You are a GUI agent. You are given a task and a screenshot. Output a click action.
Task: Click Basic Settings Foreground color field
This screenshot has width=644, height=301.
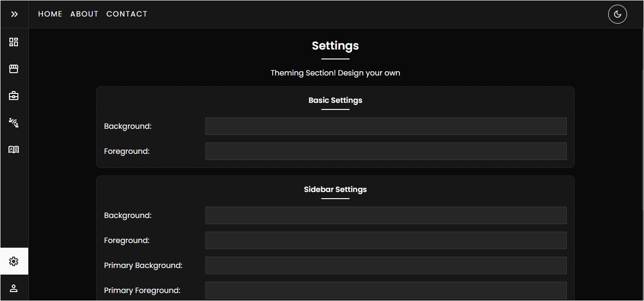pyautogui.click(x=385, y=151)
